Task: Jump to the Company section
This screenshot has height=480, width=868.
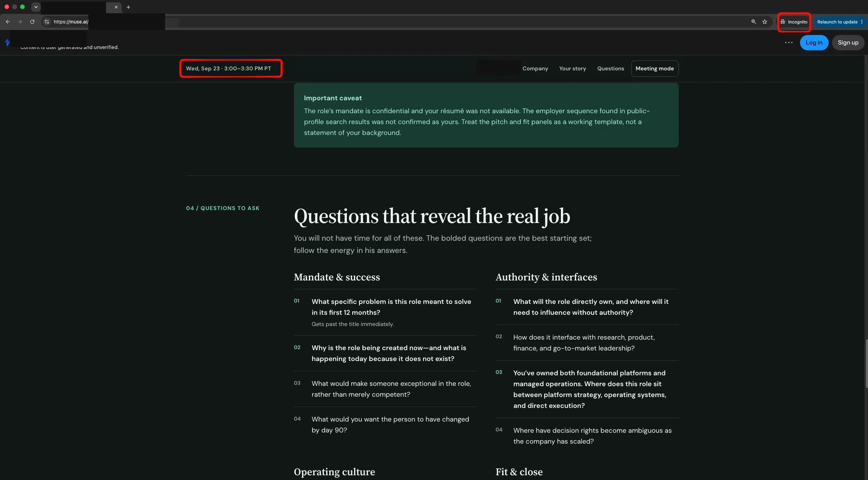Action: pos(535,69)
